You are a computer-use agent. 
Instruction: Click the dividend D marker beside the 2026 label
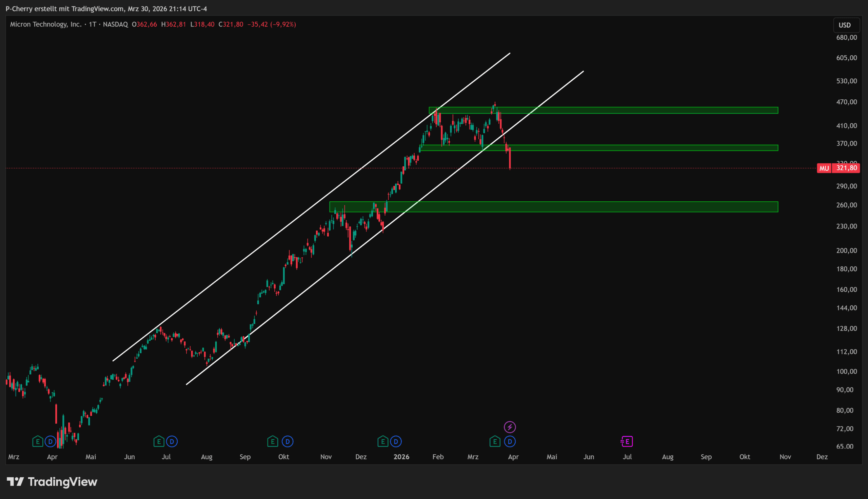(x=396, y=441)
